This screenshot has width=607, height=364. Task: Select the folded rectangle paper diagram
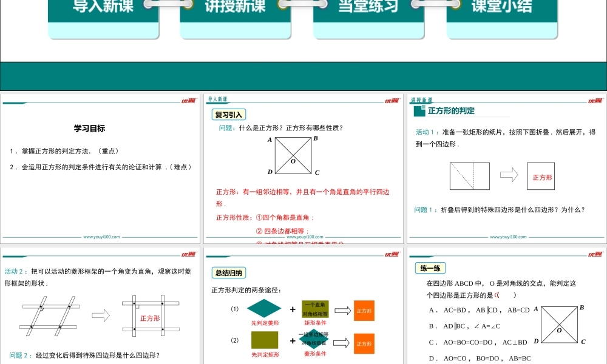[x=469, y=176]
